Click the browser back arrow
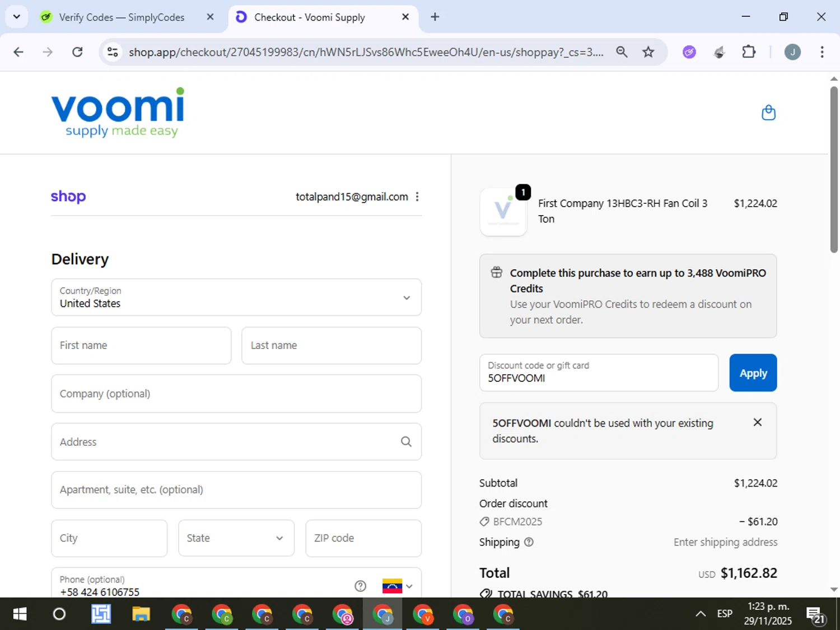The image size is (840, 630). [x=18, y=52]
